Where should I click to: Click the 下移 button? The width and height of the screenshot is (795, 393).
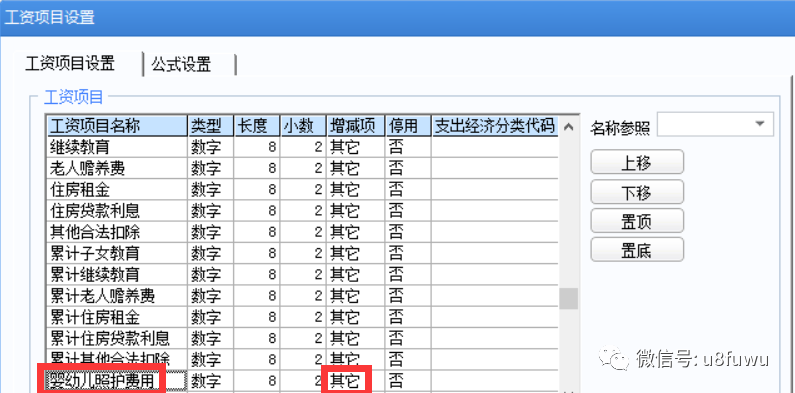point(637,192)
